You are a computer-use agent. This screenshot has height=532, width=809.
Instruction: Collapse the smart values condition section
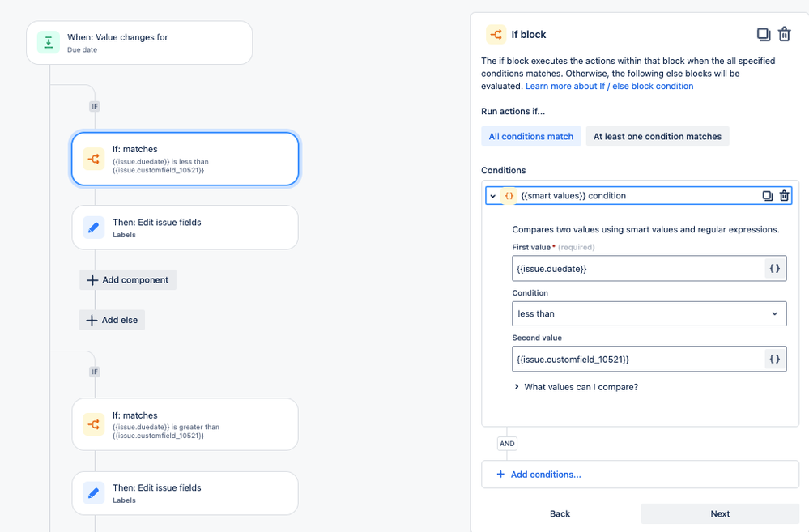pyautogui.click(x=492, y=196)
